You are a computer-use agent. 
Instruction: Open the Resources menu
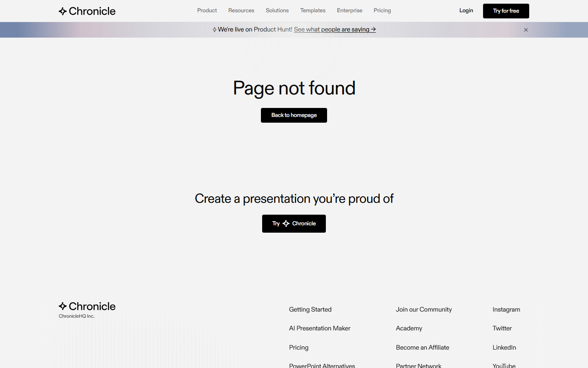pos(241,11)
